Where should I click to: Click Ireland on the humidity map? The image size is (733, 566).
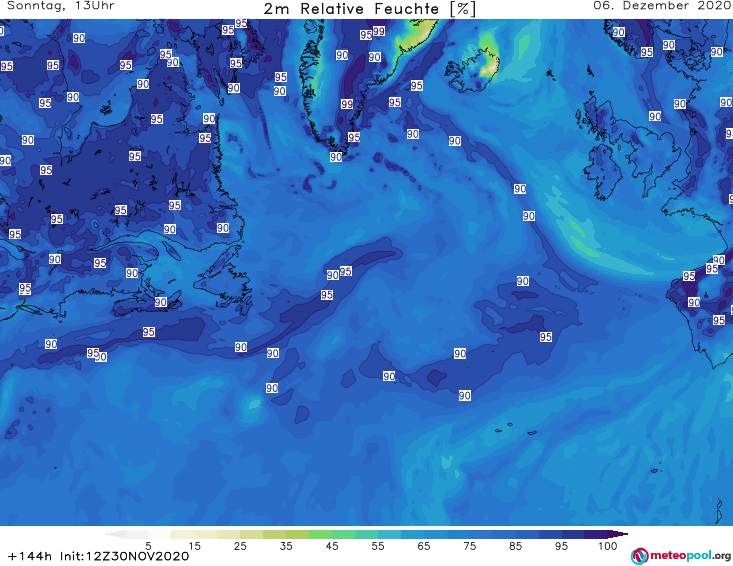click(x=603, y=173)
